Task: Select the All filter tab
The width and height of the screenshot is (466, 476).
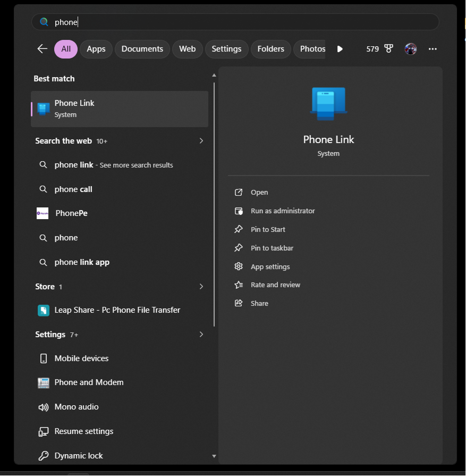Action: (66, 49)
